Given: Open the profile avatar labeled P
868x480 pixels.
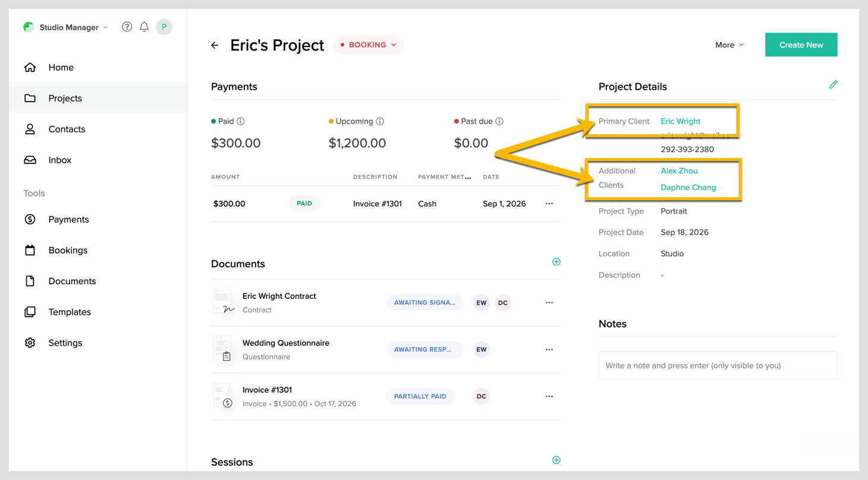Looking at the screenshot, I should coord(164,27).
